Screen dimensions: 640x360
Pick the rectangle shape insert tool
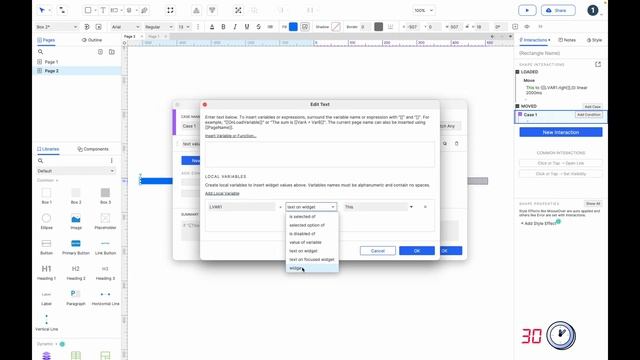[88, 10]
